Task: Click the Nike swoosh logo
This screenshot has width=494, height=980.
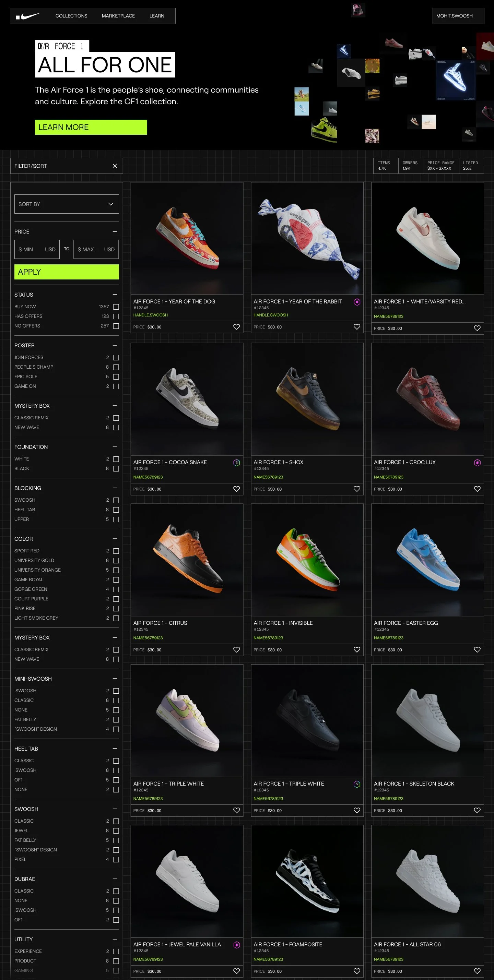Action: click(x=28, y=16)
